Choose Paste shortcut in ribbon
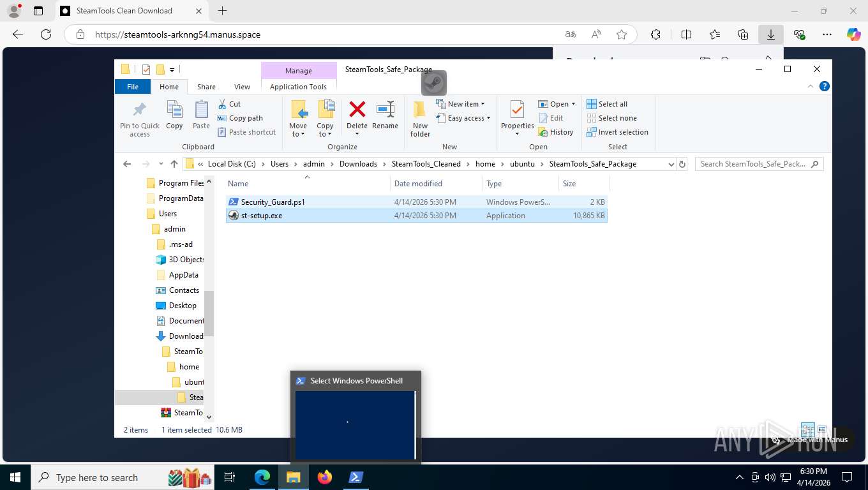868x490 pixels. tap(247, 132)
